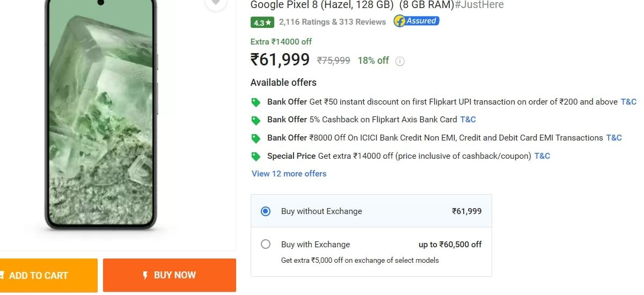Open T&C link for UPI discount offer

pos(628,102)
